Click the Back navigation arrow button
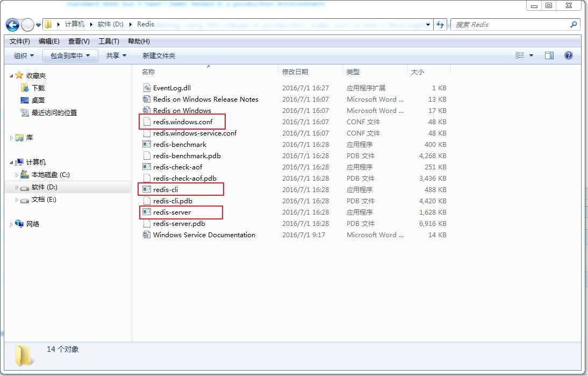 13,25
